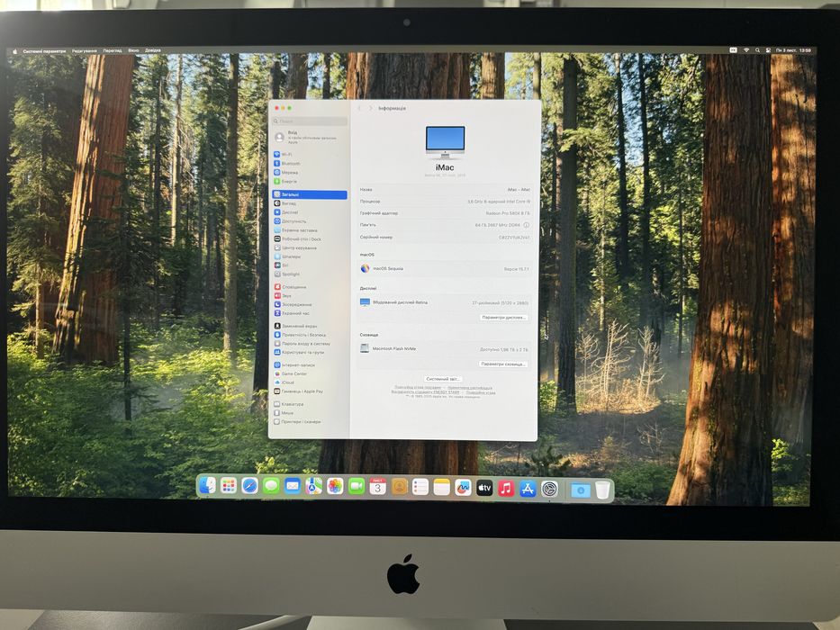Open Системні параметри menu in the menu bar
This screenshot has height=630, width=840.
[x=44, y=51]
